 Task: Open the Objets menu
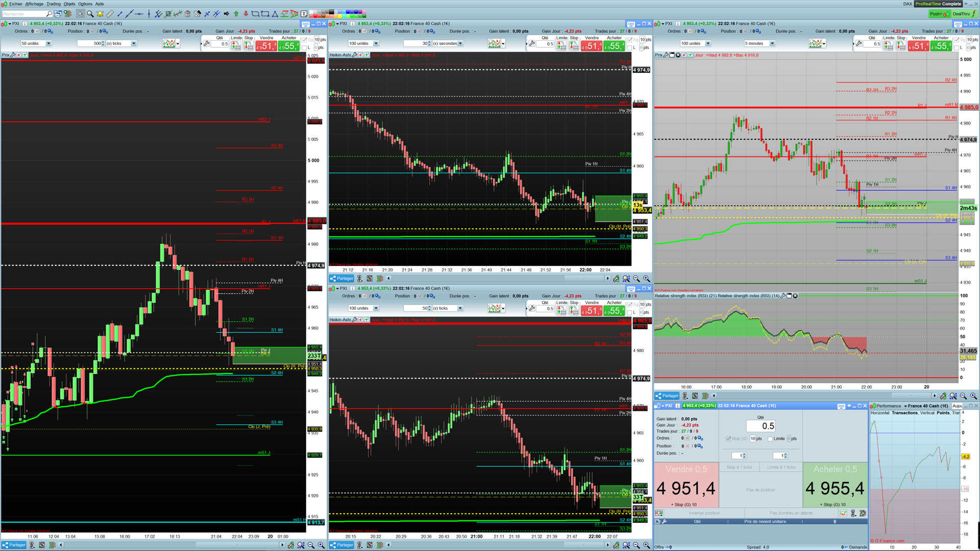tap(69, 4)
